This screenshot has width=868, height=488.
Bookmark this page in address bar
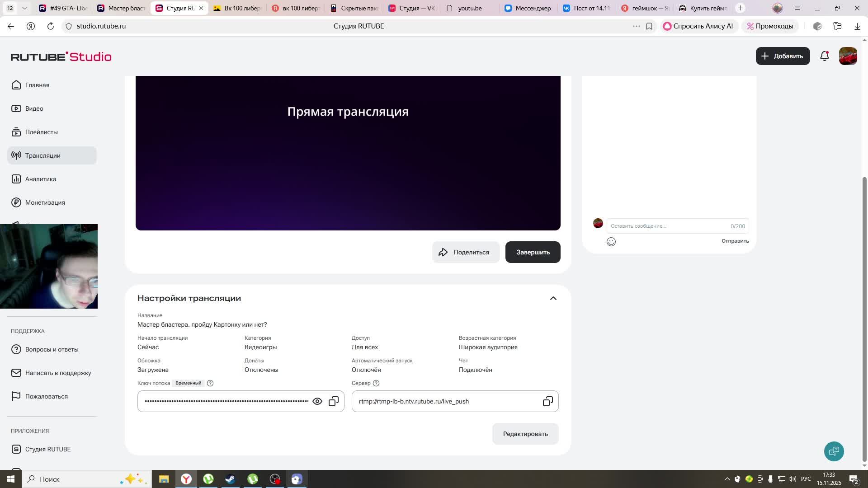click(x=649, y=26)
